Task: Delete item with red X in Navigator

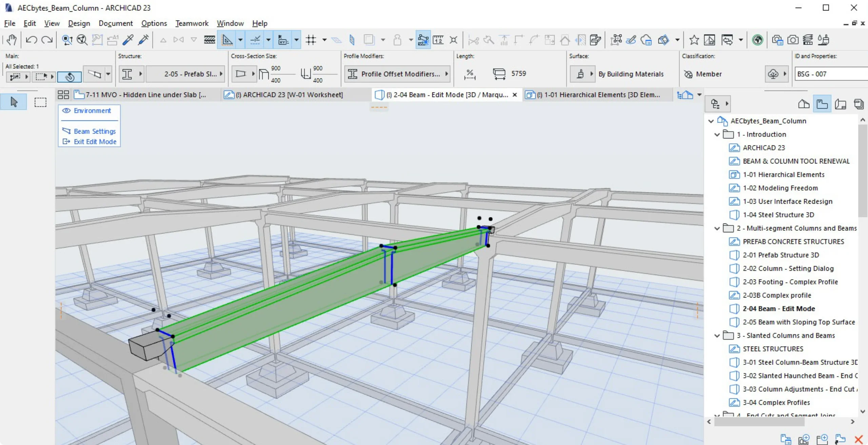Action: tap(859, 440)
